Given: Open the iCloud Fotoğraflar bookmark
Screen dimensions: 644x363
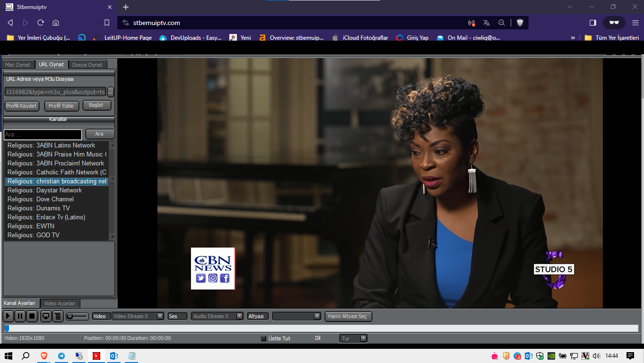Looking at the screenshot, I should tap(360, 38).
